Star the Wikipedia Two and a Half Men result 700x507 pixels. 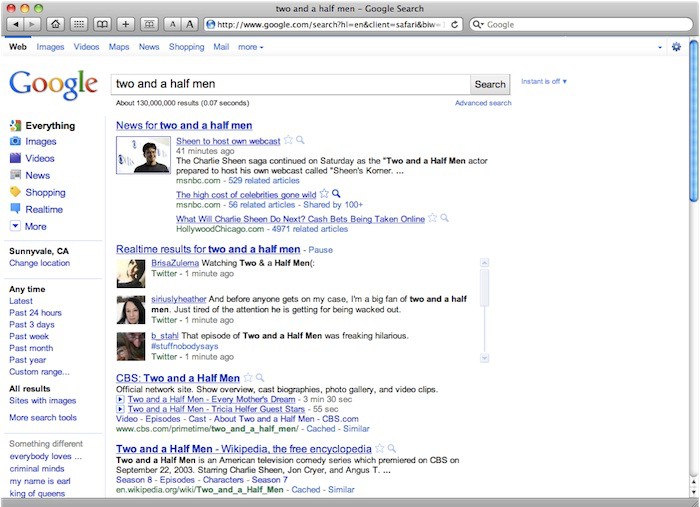[380, 449]
